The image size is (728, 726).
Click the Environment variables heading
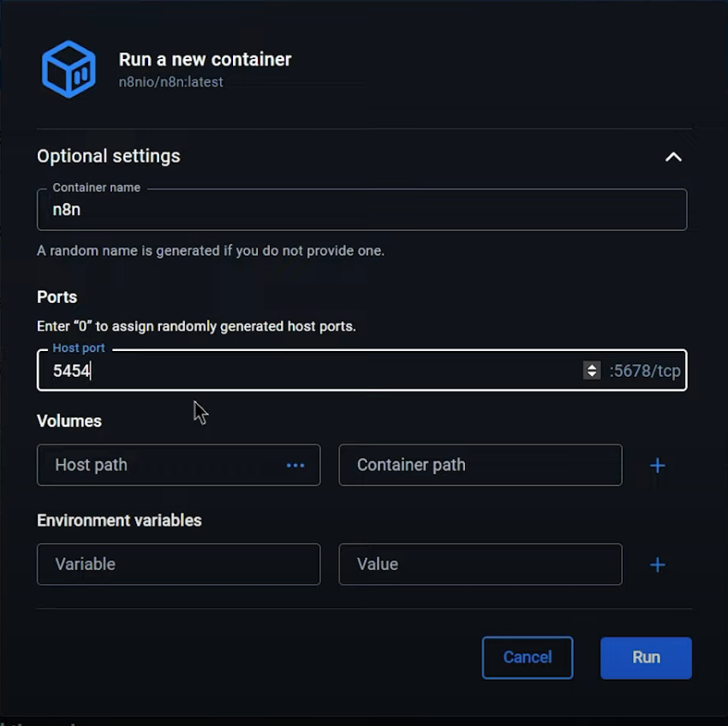[119, 521]
